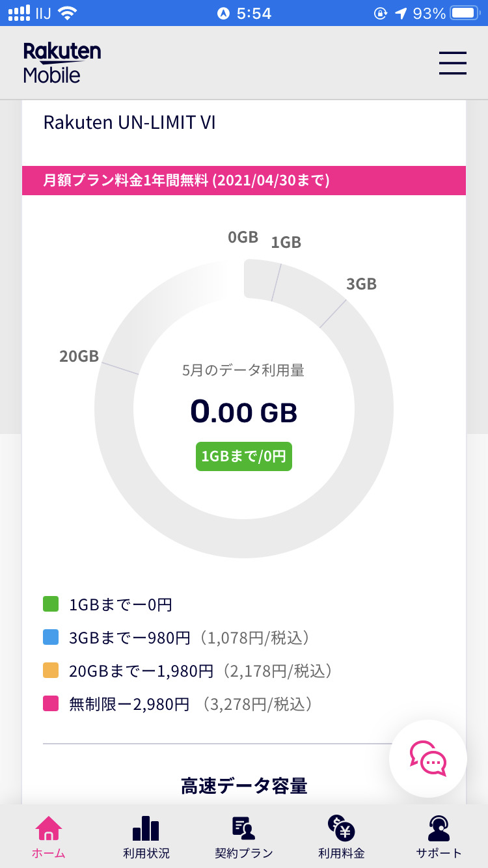Open 利用料金 yen coin icon
The image size is (488, 868).
pyautogui.click(x=341, y=828)
